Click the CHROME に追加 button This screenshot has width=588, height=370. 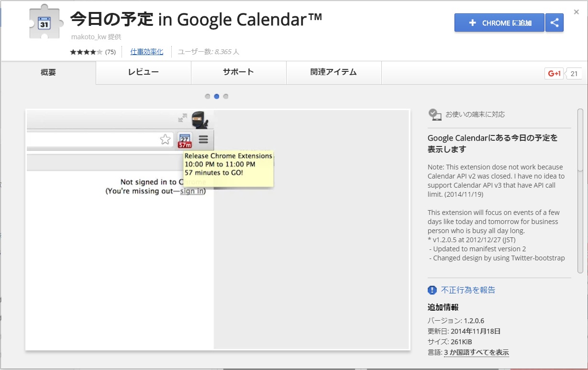click(499, 22)
